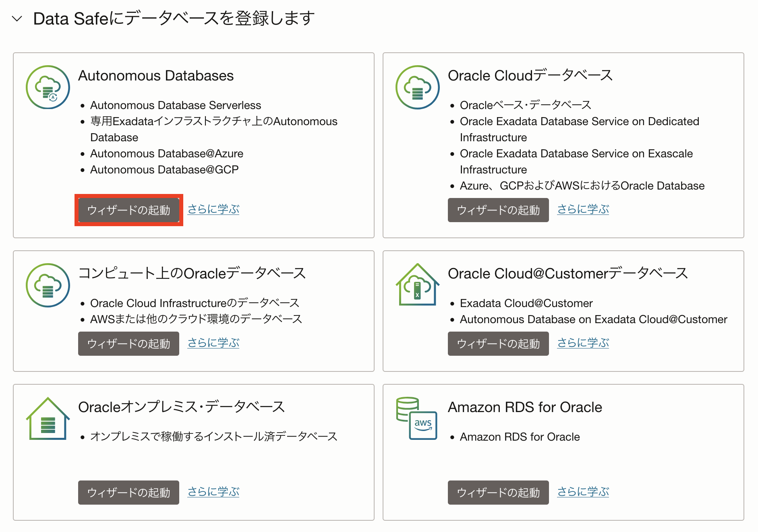Open learn more link for Oracle Cloud@Customer

[x=583, y=343]
